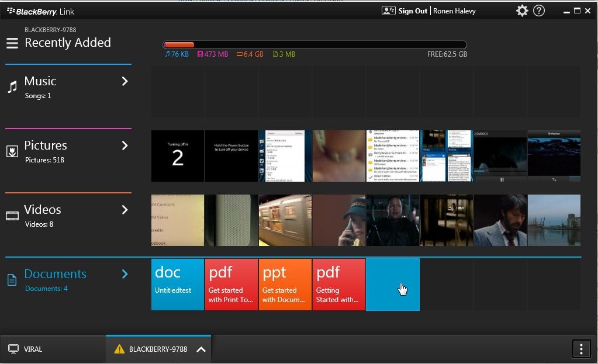
Task: Click the Sign Out link
Action: pyautogui.click(x=413, y=11)
